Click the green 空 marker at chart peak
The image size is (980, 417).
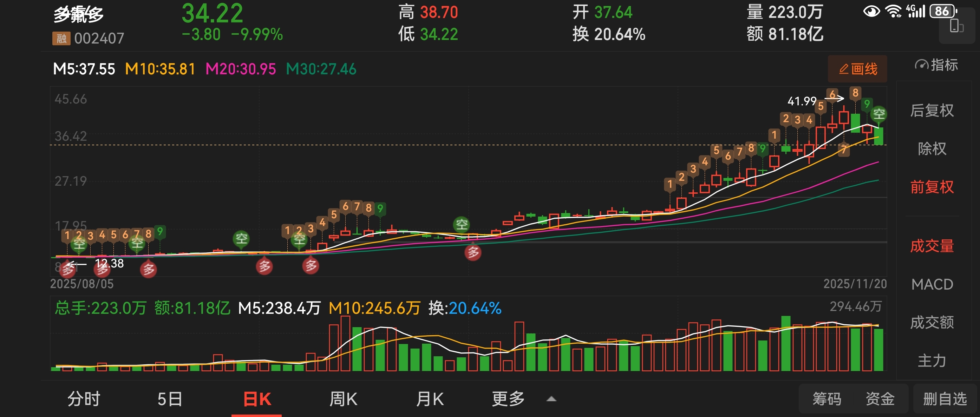879,114
